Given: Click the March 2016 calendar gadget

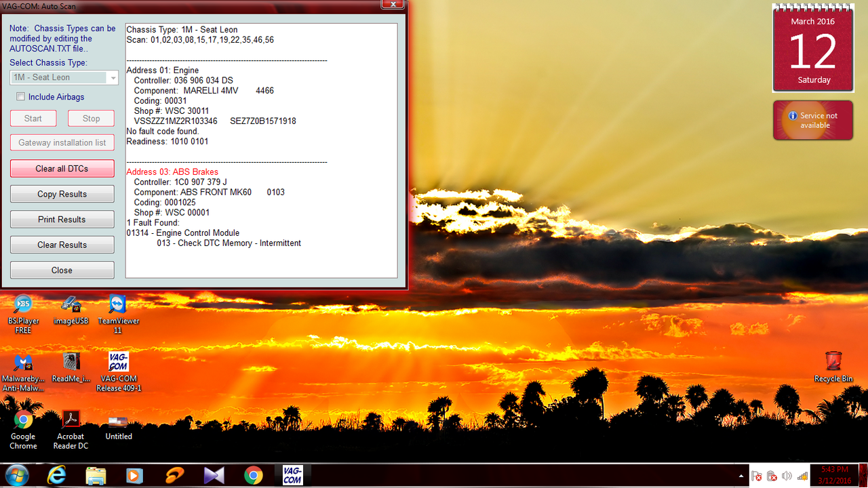Looking at the screenshot, I should point(813,48).
